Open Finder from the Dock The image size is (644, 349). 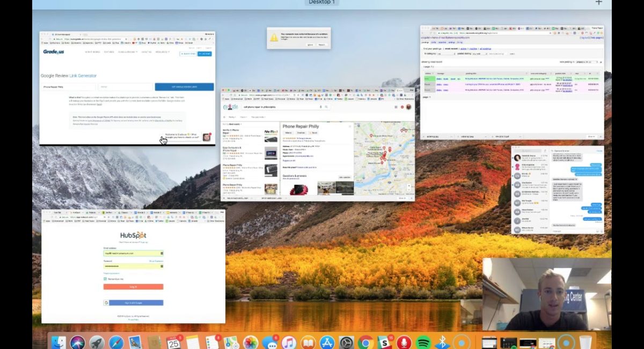tap(58, 342)
